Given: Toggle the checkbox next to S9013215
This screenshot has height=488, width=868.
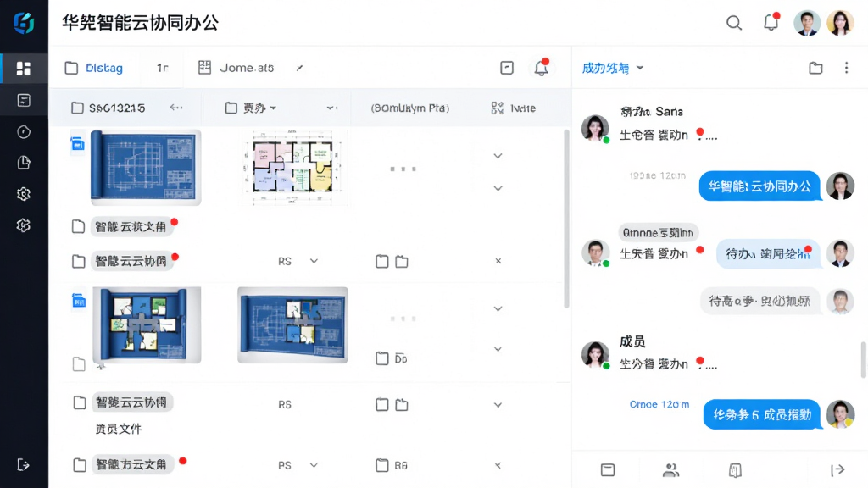Looking at the screenshot, I should [77, 108].
